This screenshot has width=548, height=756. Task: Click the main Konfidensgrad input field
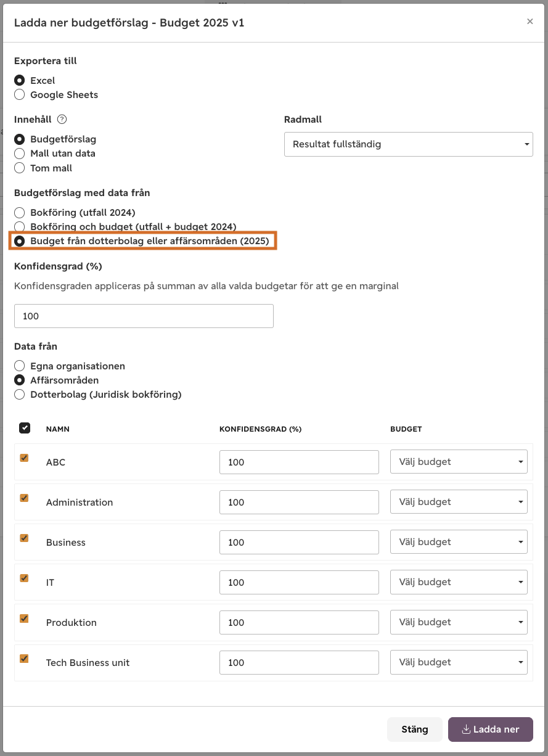144,316
